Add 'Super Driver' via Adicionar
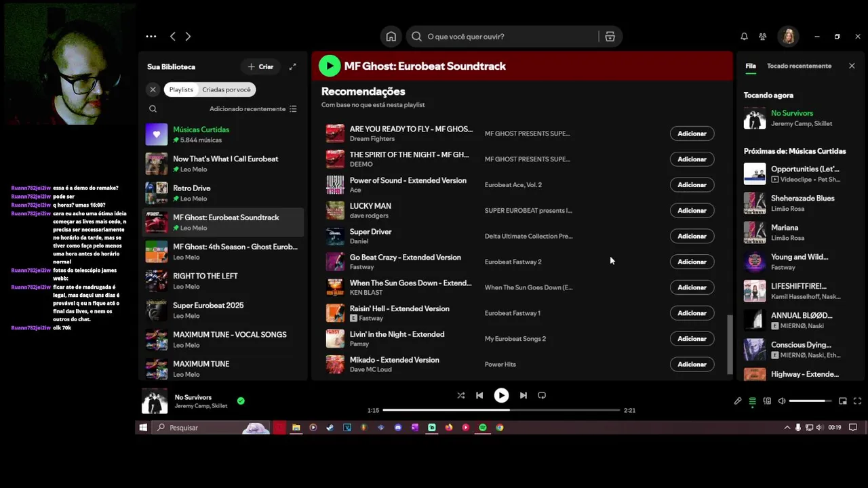The height and width of the screenshot is (488, 868). pos(692,236)
